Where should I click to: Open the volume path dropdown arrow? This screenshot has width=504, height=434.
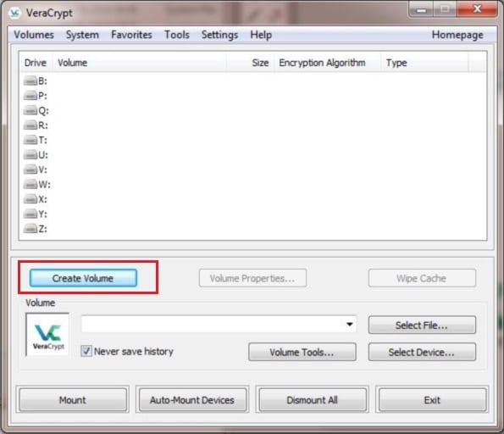click(350, 325)
